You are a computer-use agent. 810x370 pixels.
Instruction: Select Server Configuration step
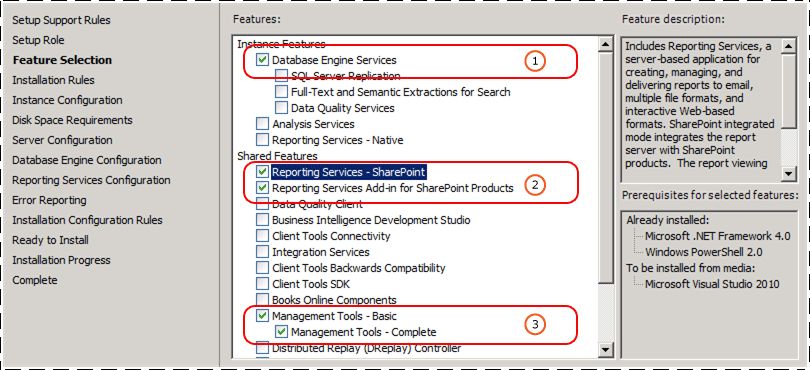pyautogui.click(x=62, y=140)
